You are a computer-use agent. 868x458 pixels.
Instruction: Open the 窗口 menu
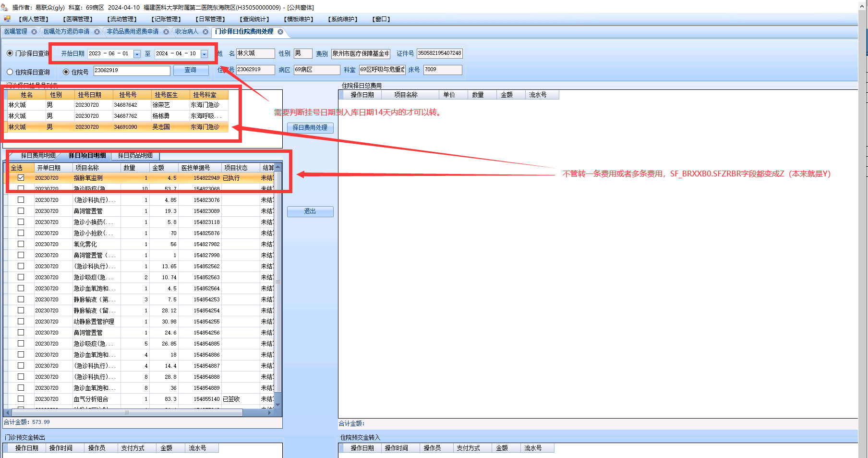click(x=381, y=19)
